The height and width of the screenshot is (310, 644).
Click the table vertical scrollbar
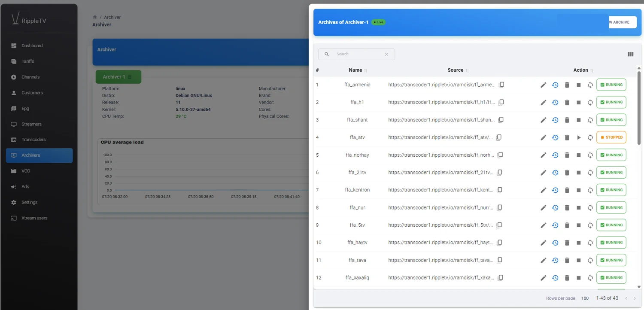(x=639, y=107)
